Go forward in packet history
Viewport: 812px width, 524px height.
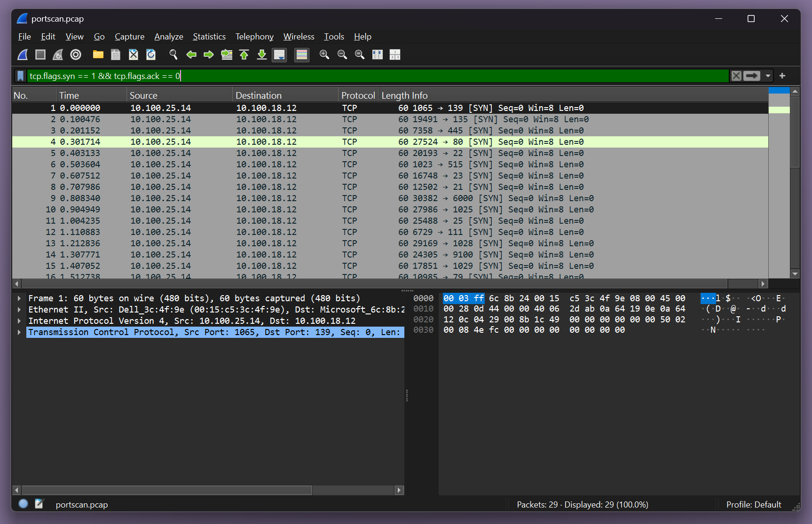point(209,55)
